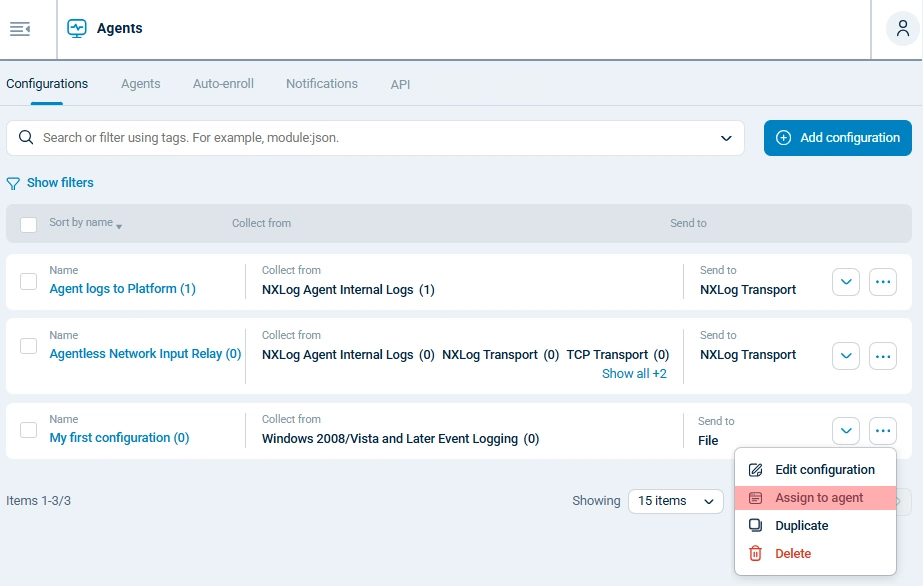
Task: Click the filter funnel icon beside Show filters
Action: [12, 182]
